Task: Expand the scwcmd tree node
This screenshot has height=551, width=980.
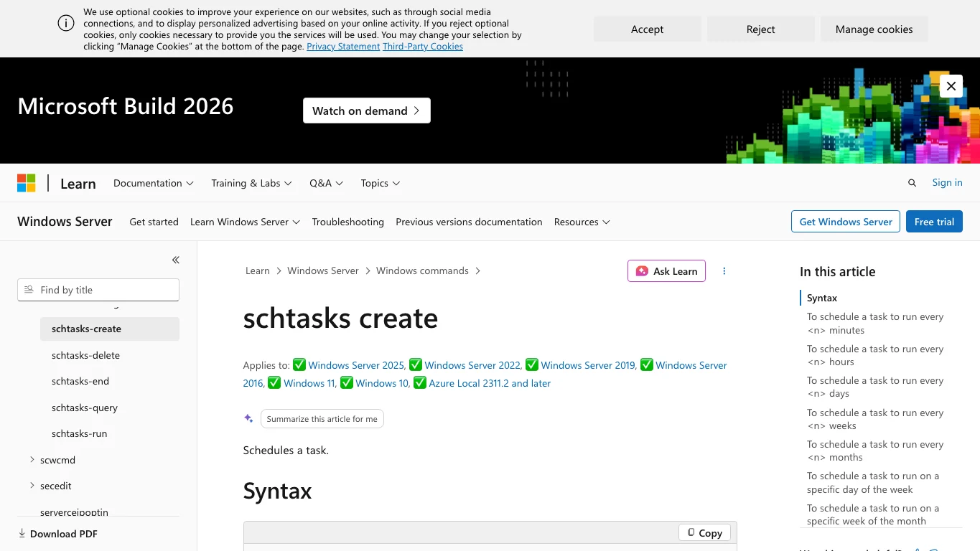Action: pyautogui.click(x=32, y=459)
